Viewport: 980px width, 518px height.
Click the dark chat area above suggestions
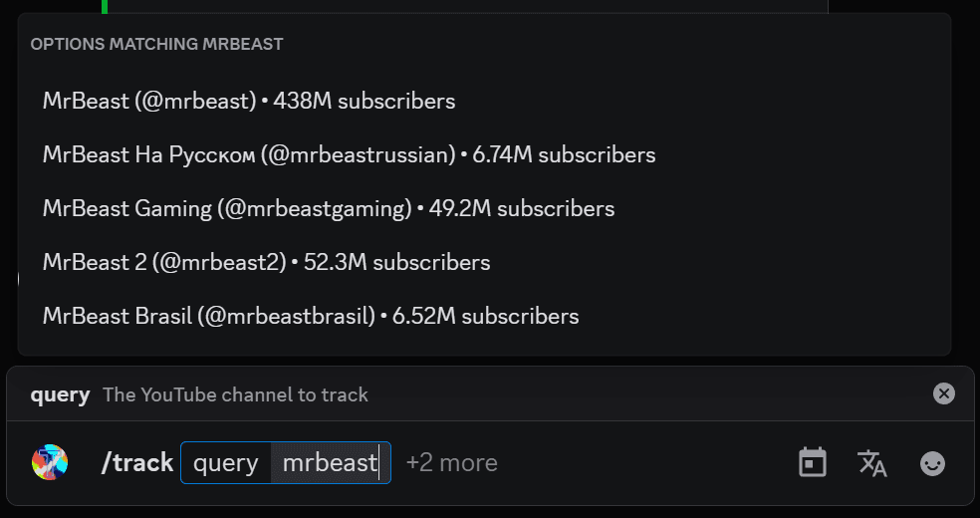[448, 5]
